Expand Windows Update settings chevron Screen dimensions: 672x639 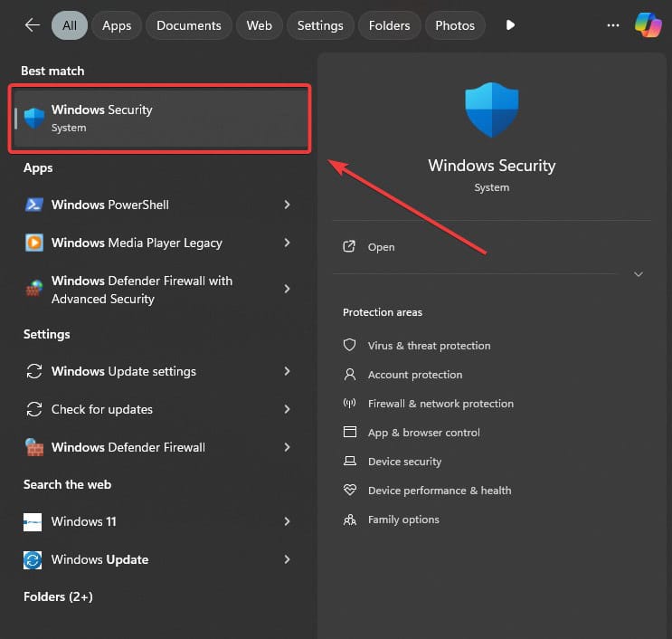(x=287, y=371)
